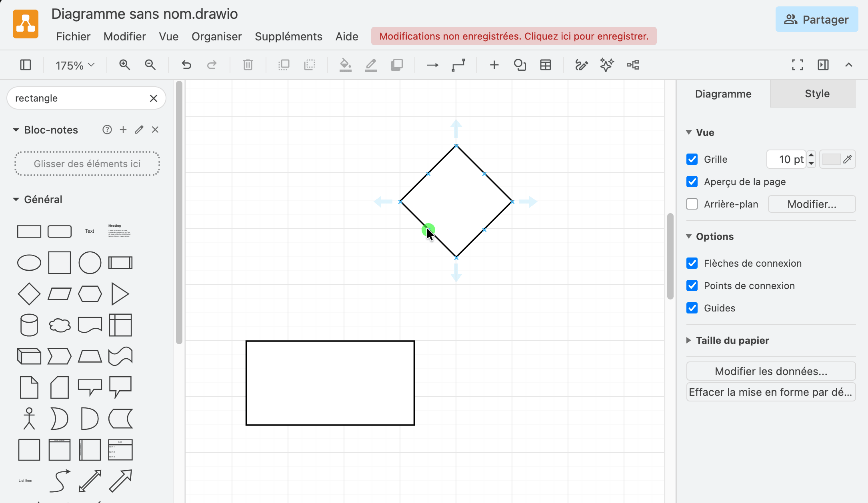Image resolution: width=868 pixels, height=503 pixels.
Task: Switch to the Style tab
Action: click(x=817, y=94)
